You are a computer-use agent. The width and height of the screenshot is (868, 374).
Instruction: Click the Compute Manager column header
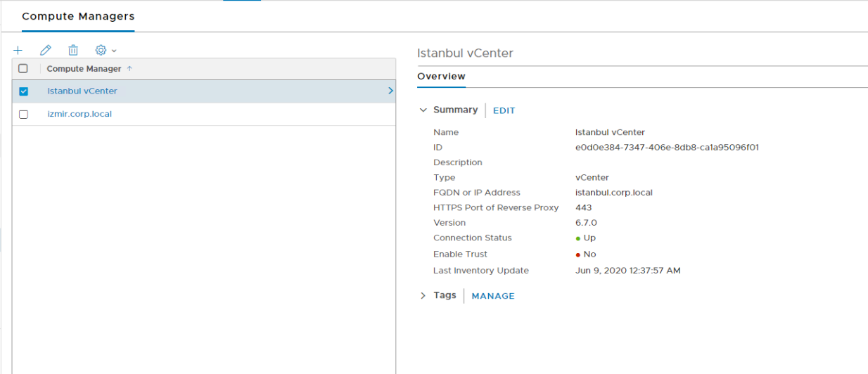(84, 69)
